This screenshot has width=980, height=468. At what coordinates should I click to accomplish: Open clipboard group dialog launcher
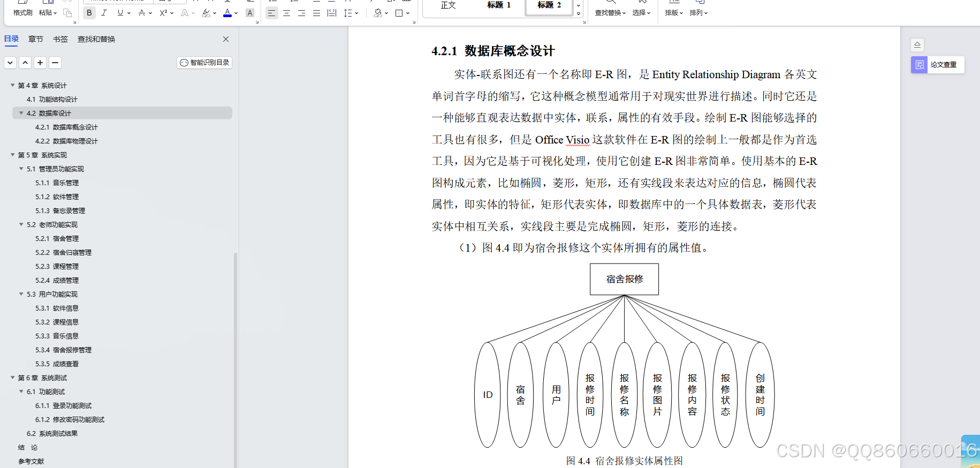[x=74, y=22]
